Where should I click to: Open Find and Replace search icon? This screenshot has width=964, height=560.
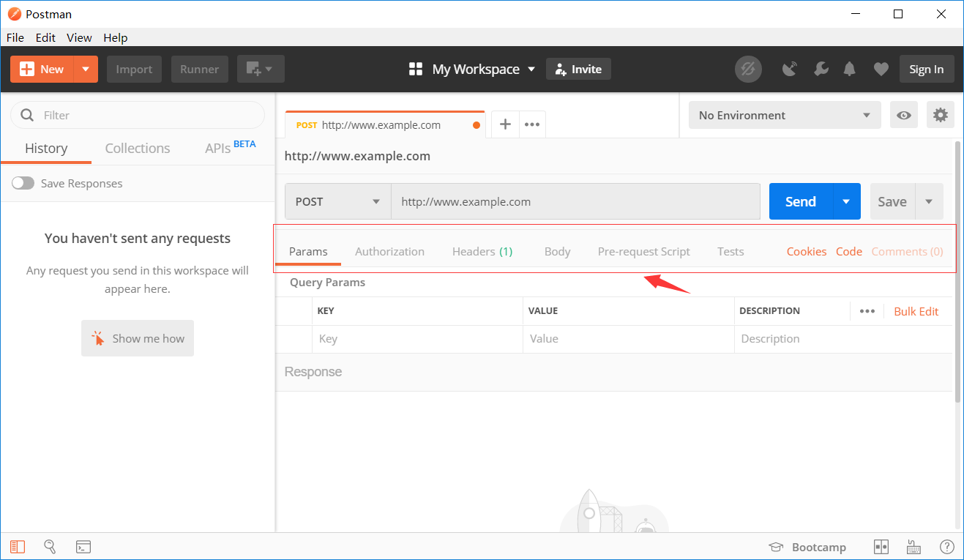[51, 547]
